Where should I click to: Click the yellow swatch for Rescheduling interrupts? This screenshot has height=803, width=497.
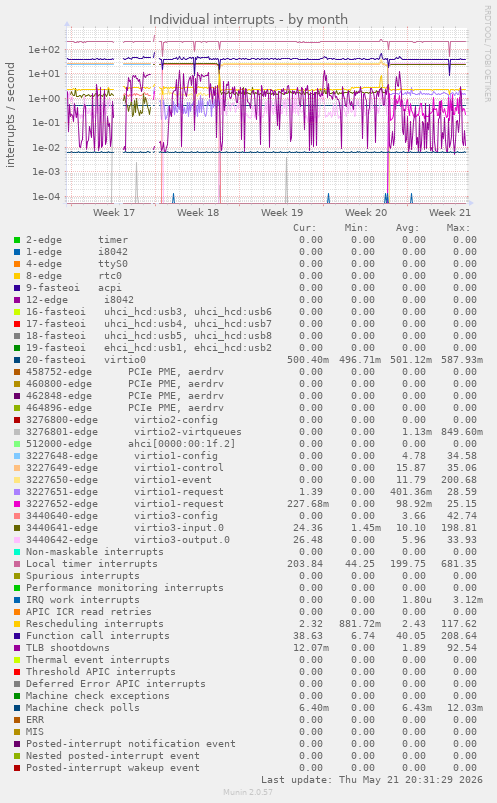[17, 624]
